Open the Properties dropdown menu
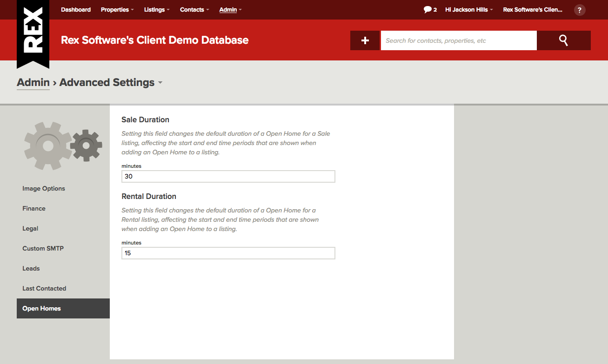 click(117, 9)
